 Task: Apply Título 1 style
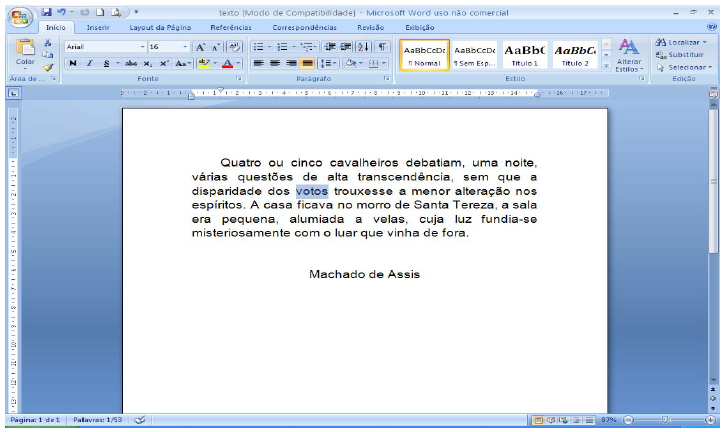tap(525, 55)
